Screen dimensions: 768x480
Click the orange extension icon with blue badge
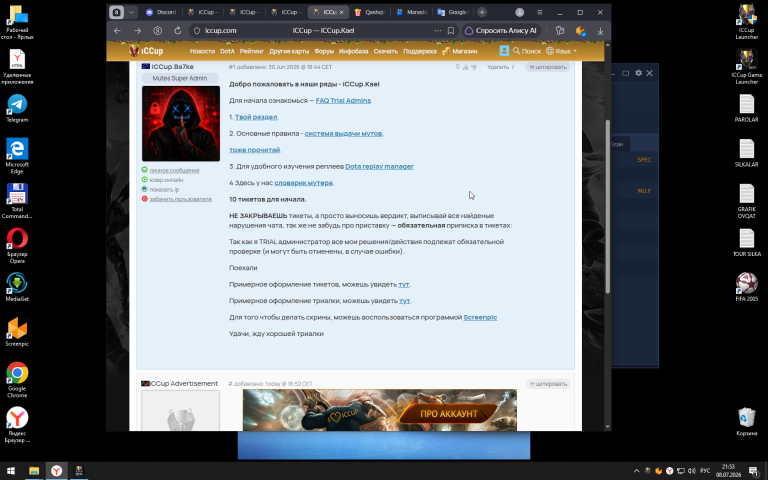pyautogui.click(x=580, y=30)
